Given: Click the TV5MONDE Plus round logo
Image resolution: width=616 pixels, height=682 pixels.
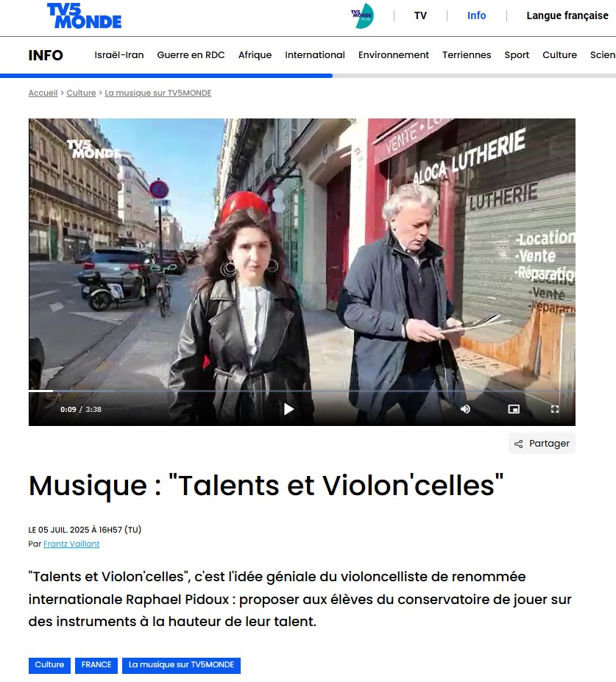Looking at the screenshot, I should (362, 15).
